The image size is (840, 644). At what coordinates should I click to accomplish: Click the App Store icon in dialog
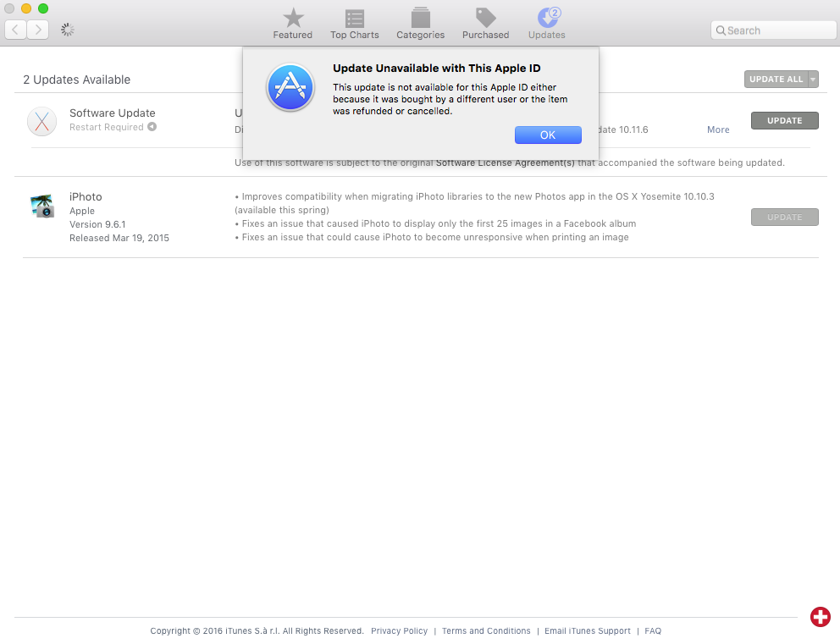(290, 87)
